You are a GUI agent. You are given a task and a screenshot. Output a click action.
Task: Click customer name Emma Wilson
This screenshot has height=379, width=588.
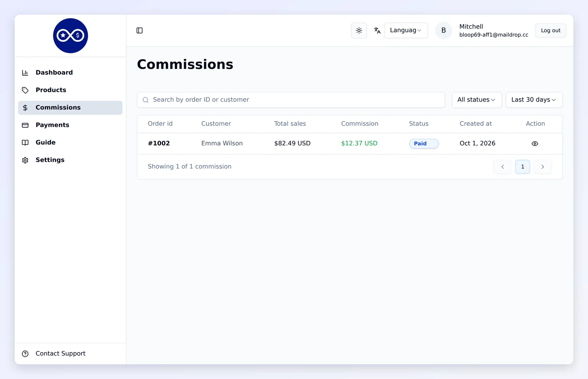tap(222, 144)
